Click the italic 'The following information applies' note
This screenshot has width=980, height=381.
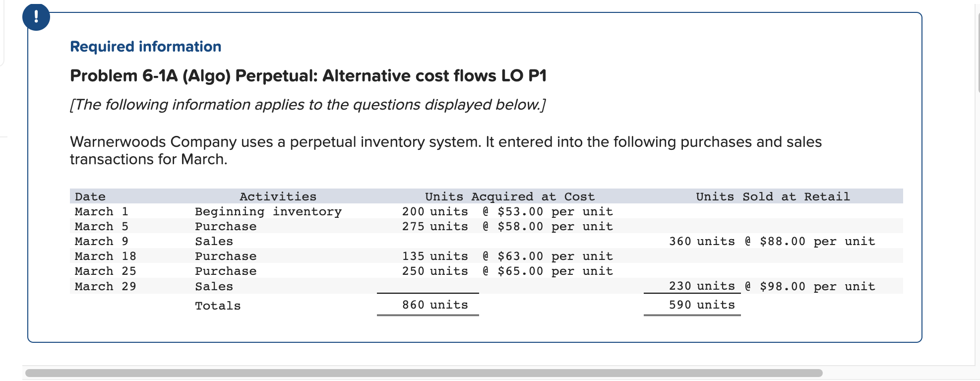(x=307, y=105)
